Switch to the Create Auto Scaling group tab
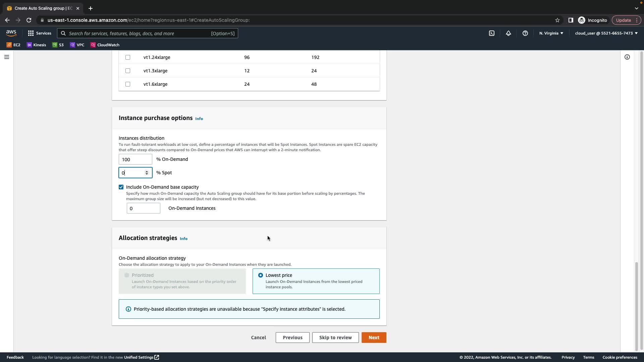Image resolution: width=644 pixels, height=362 pixels. [43, 8]
